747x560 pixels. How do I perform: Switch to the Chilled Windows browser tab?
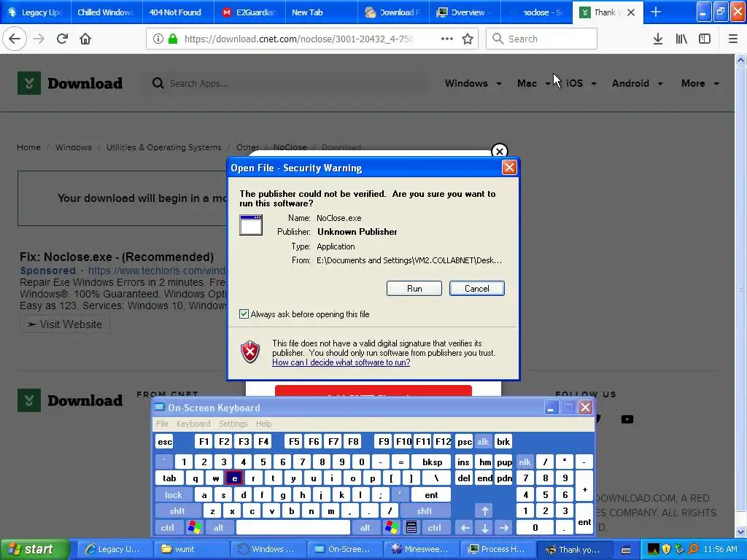(107, 12)
